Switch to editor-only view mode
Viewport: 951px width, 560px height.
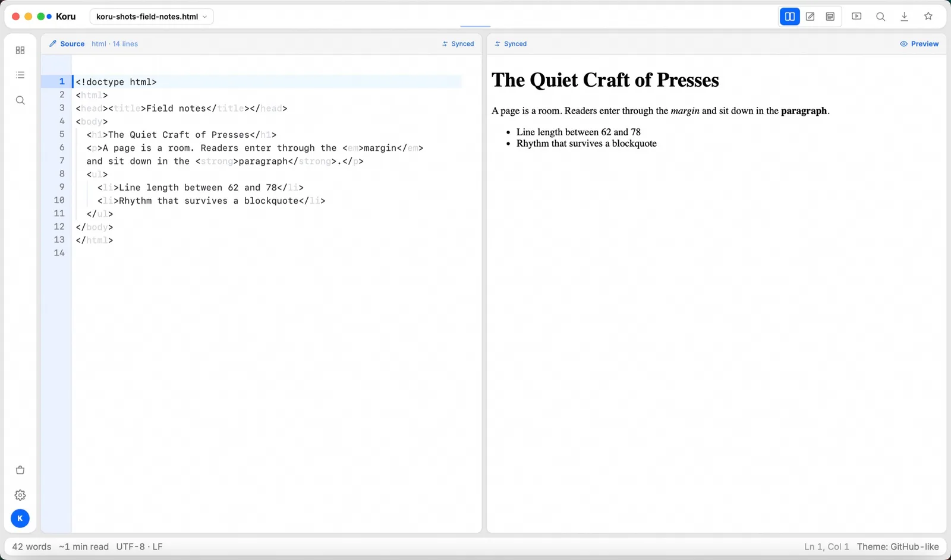pos(810,17)
